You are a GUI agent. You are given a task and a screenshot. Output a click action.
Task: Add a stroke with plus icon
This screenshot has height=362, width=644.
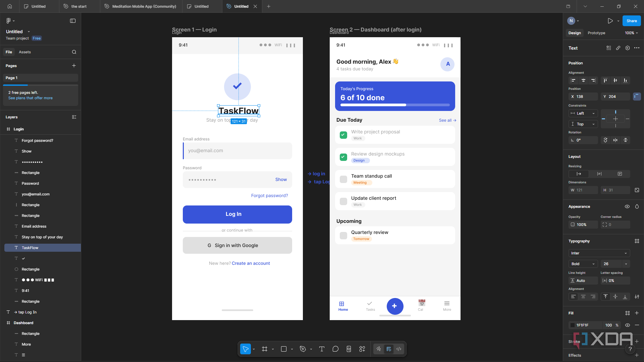click(637, 341)
